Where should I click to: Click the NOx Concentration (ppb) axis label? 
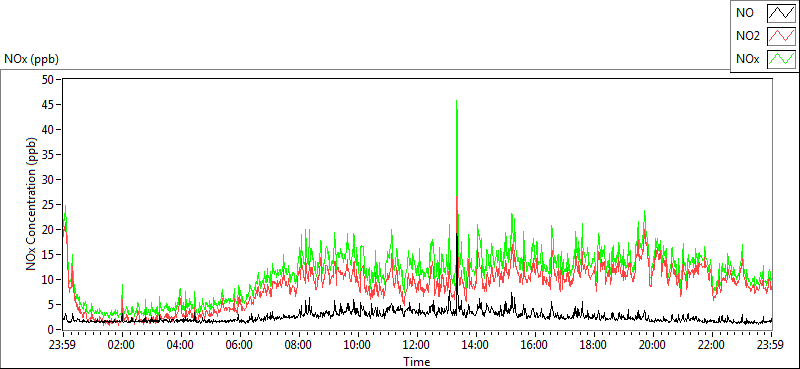point(32,204)
